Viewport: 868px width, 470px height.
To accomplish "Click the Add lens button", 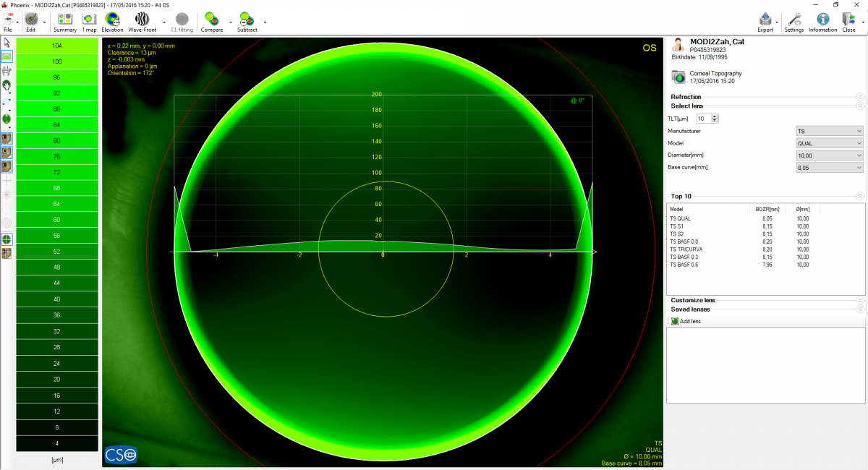I will 686,321.
